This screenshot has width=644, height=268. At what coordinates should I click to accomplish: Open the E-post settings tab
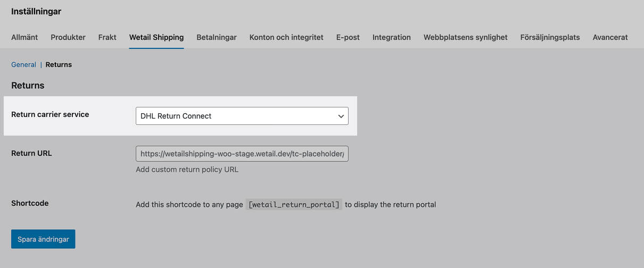(348, 37)
